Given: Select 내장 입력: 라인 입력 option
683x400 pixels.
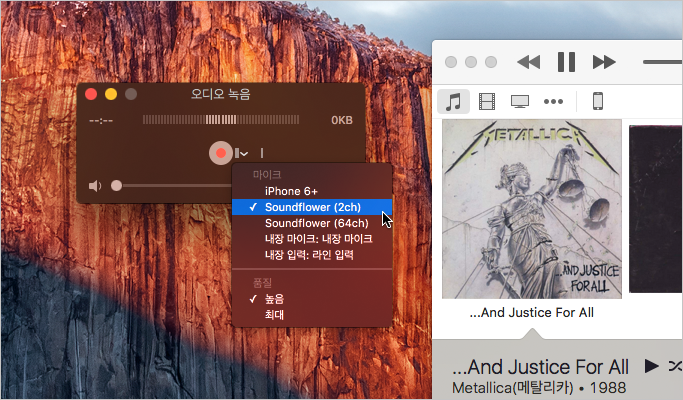Looking at the screenshot, I should point(312,255).
